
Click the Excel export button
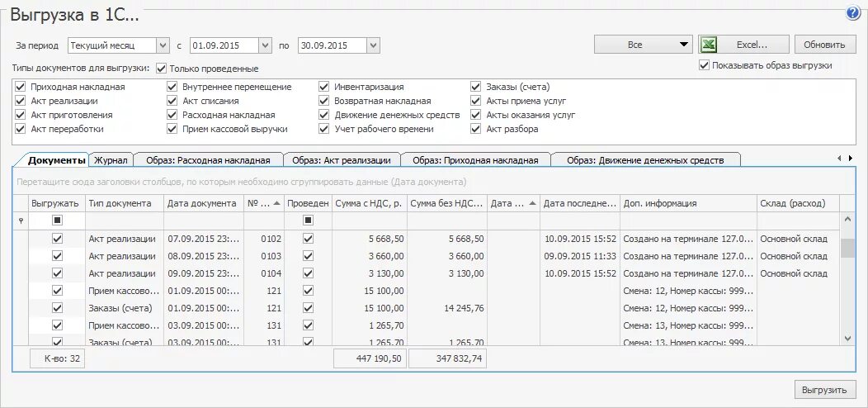[x=743, y=45]
